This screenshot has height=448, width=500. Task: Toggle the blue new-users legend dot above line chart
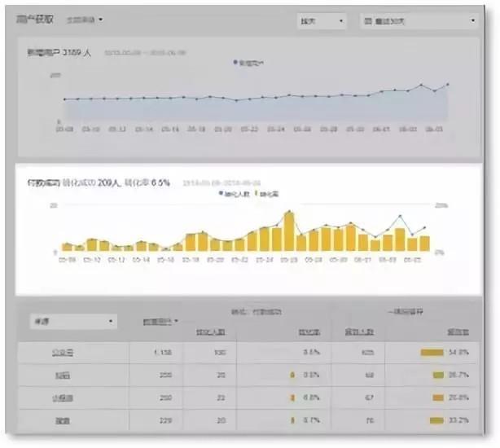[235, 62]
